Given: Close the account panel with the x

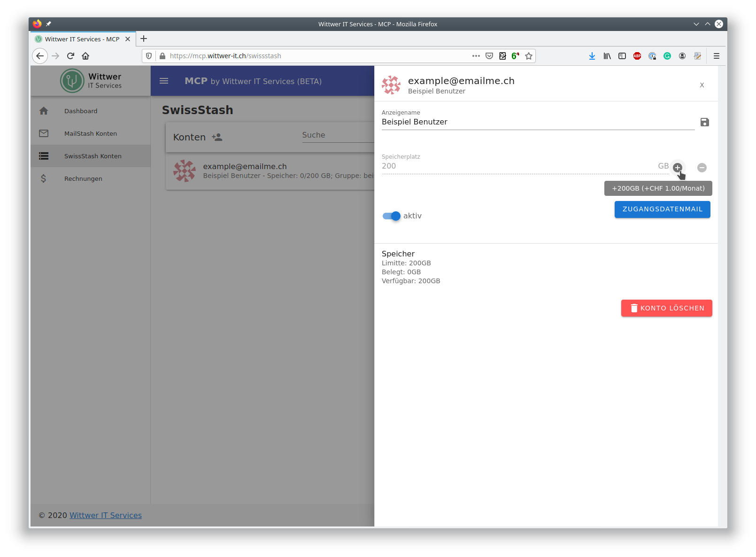Looking at the screenshot, I should (x=702, y=85).
